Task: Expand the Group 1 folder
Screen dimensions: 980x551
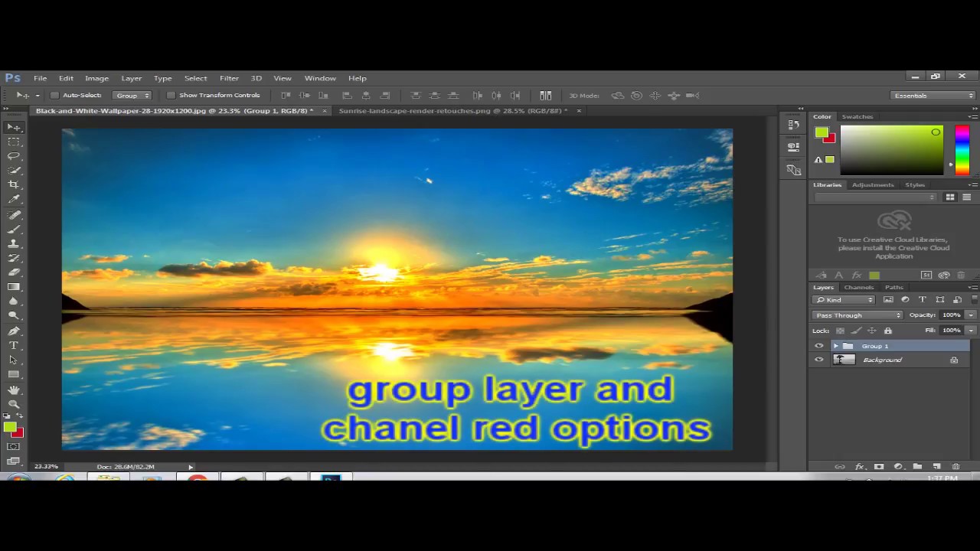Action: [835, 346]
